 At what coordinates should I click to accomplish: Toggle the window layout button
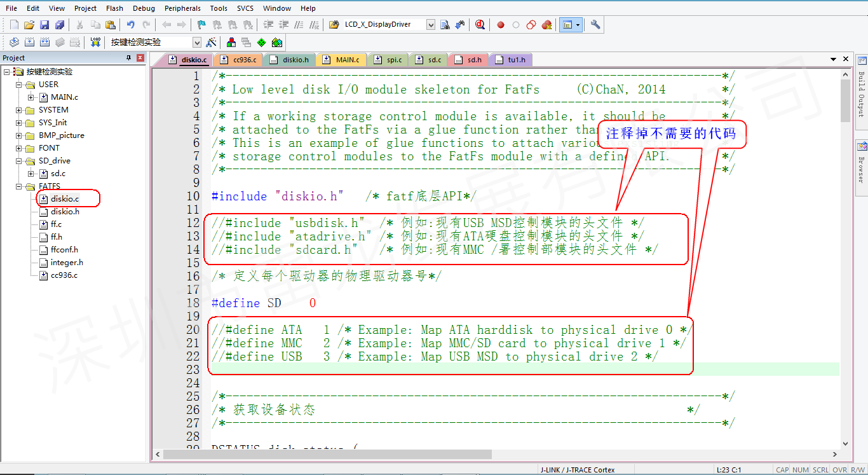click(567, 25)
